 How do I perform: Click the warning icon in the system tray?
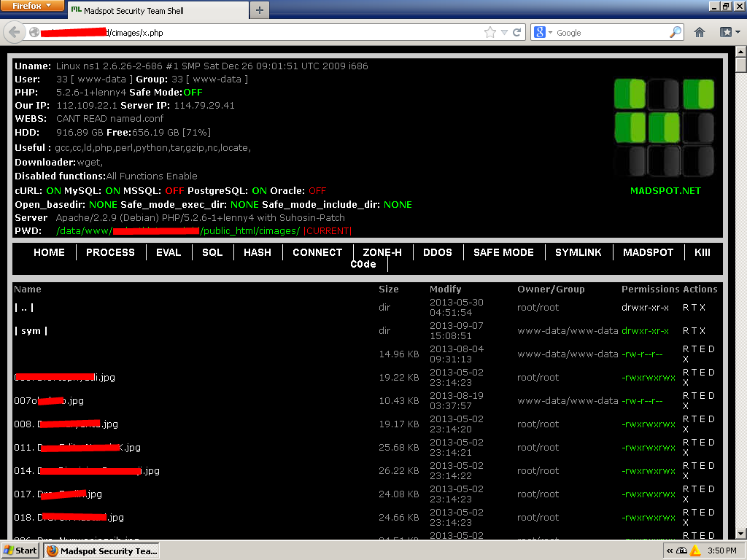coord(694,551)
